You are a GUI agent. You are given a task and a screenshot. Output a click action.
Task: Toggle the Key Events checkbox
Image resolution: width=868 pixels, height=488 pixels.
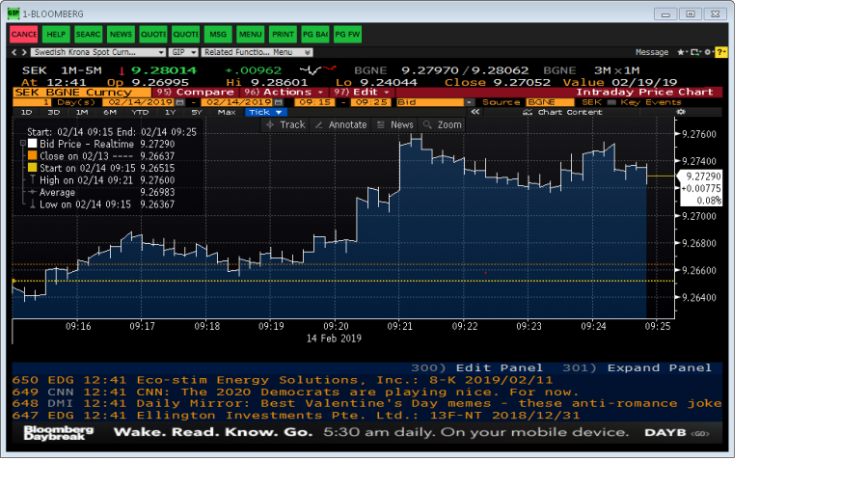[x=612, y=102]
